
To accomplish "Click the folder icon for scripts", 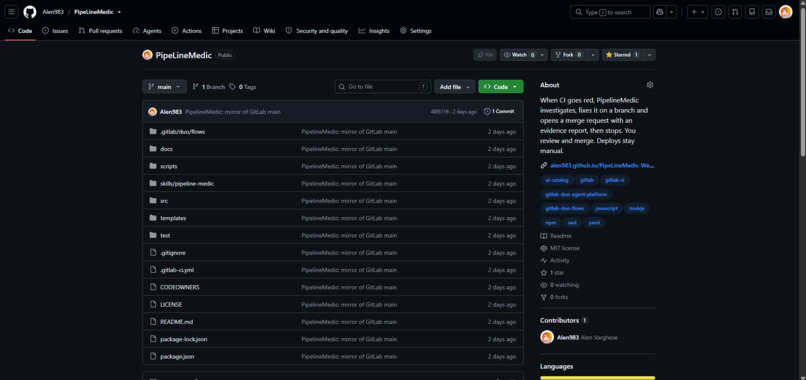I will (x=153, y=166).
